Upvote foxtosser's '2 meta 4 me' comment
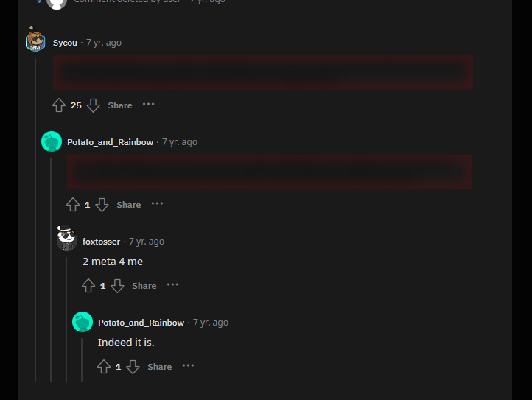532x400 pixels. point(88,286)
